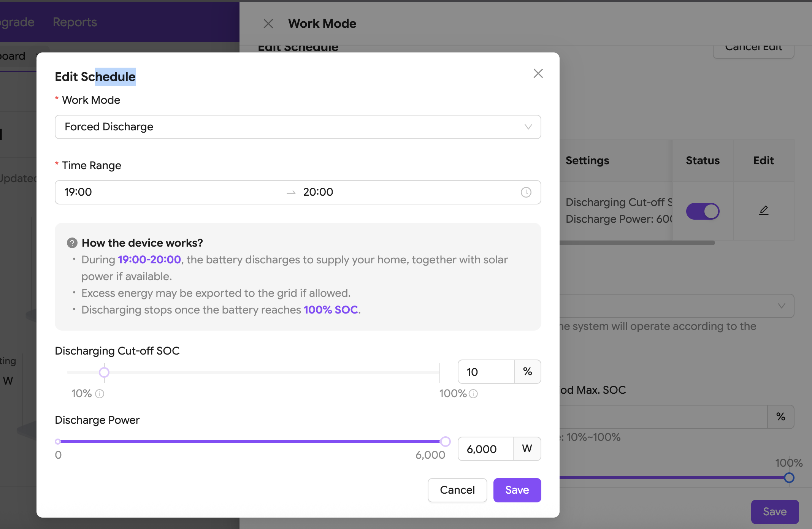Click the '100% SOC' highlighted text
This screenshot has width=812, height=529.
pyautogui.click(x=331, y=310)
